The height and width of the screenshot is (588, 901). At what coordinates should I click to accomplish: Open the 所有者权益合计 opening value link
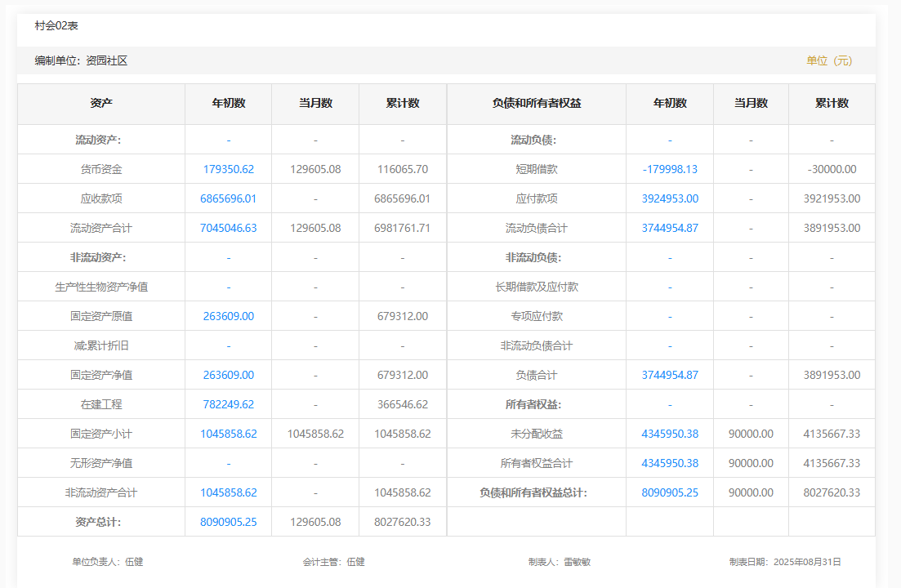pos(669,463)
